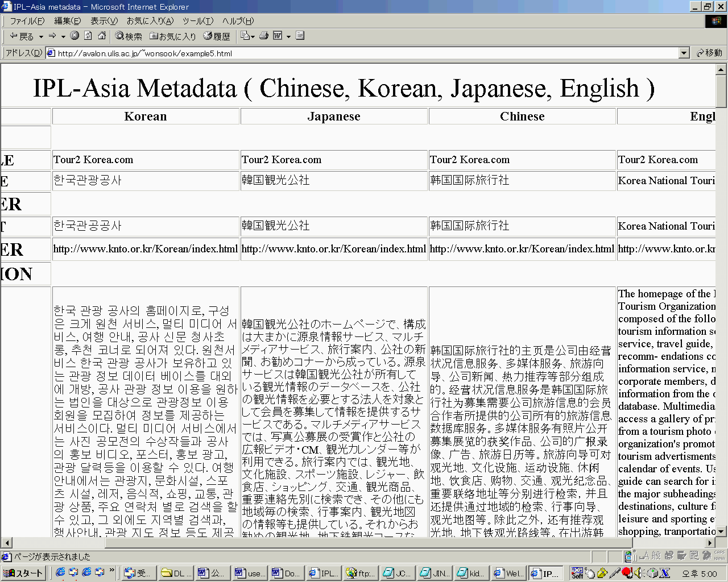Open the 履歴 (History) toolbar button
Screen dimensions: 728x582
[x=217, y=36]
